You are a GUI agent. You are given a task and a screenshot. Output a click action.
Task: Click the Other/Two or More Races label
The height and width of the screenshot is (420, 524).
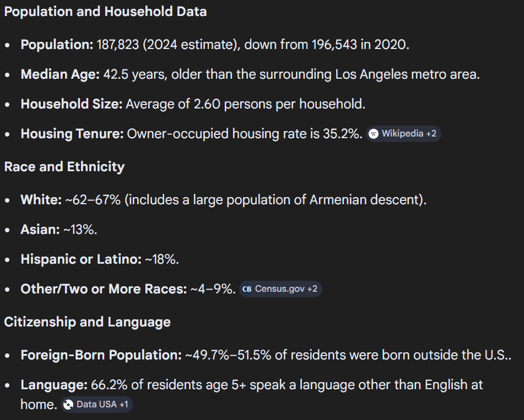tap(104, 289)
